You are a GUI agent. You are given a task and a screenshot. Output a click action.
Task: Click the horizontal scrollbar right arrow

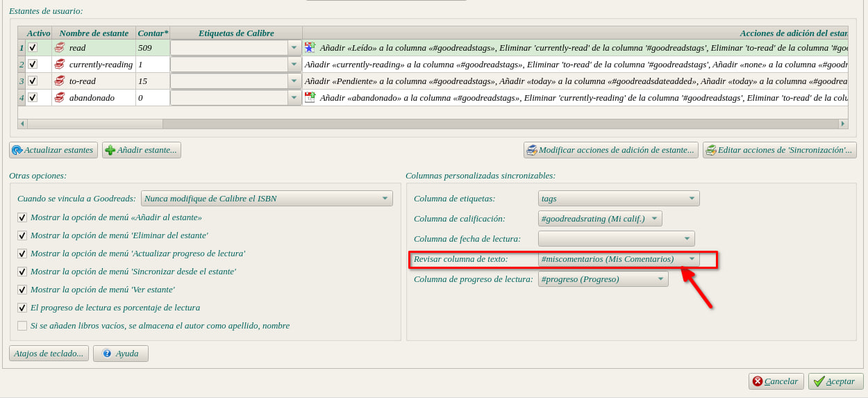click(x=843, y=124)
